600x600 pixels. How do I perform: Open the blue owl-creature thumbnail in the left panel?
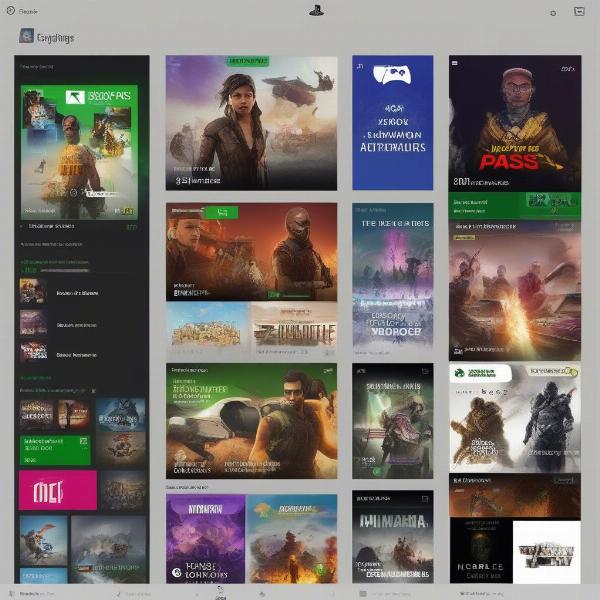[x=121, y=415]
